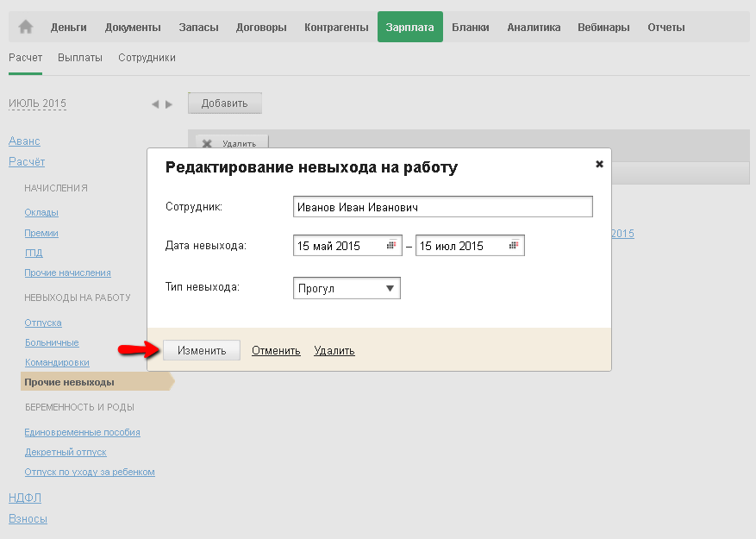
Task: Click the Удалить link in dialog footer
Action: tap(334, 351)
